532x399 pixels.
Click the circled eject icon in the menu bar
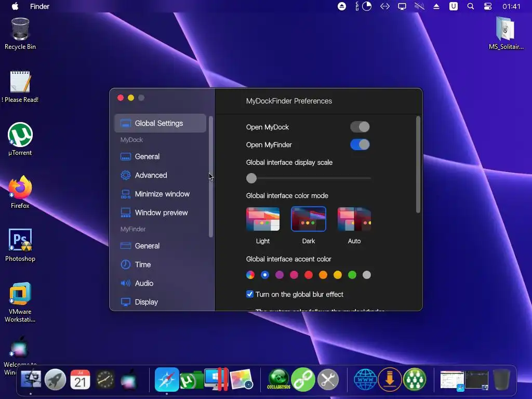[x=342, y=6]
